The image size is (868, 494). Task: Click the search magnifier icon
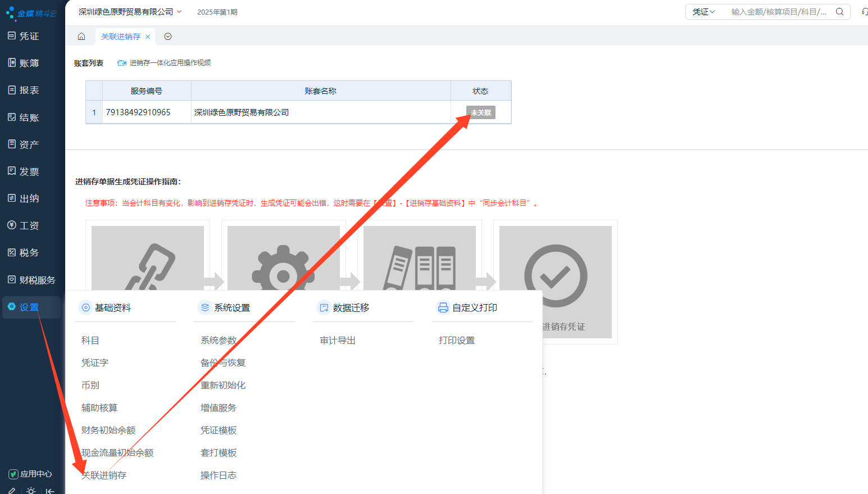click(840, 12)
